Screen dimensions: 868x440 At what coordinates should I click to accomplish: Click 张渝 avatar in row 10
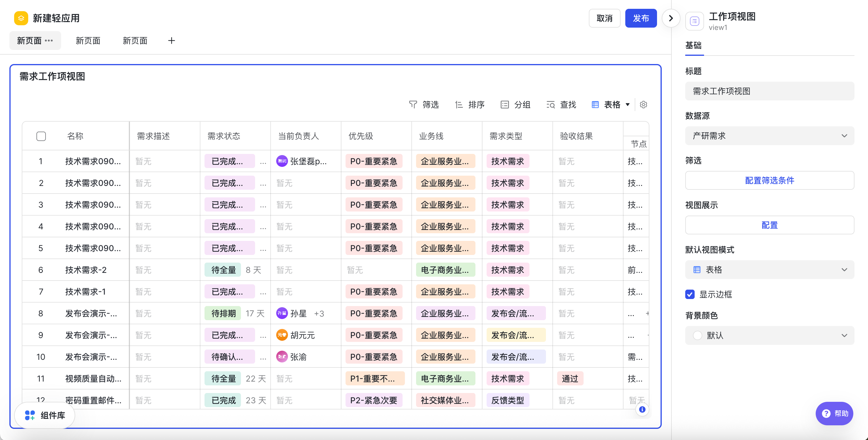point(282,357)
